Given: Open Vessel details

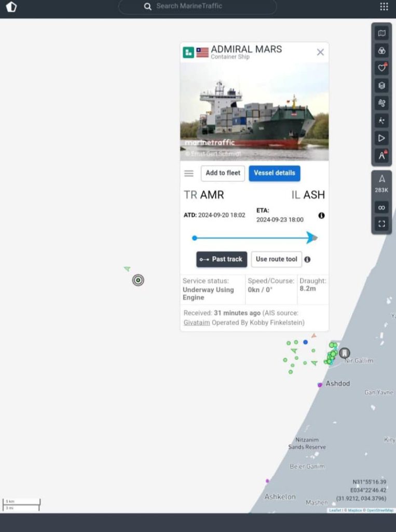Looking at the screenshot, I should click(274, 173).
